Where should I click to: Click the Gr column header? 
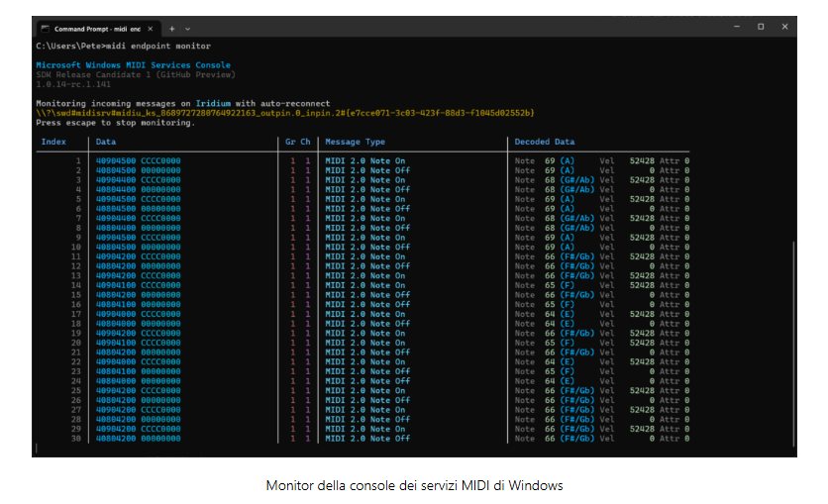[290, 142]
